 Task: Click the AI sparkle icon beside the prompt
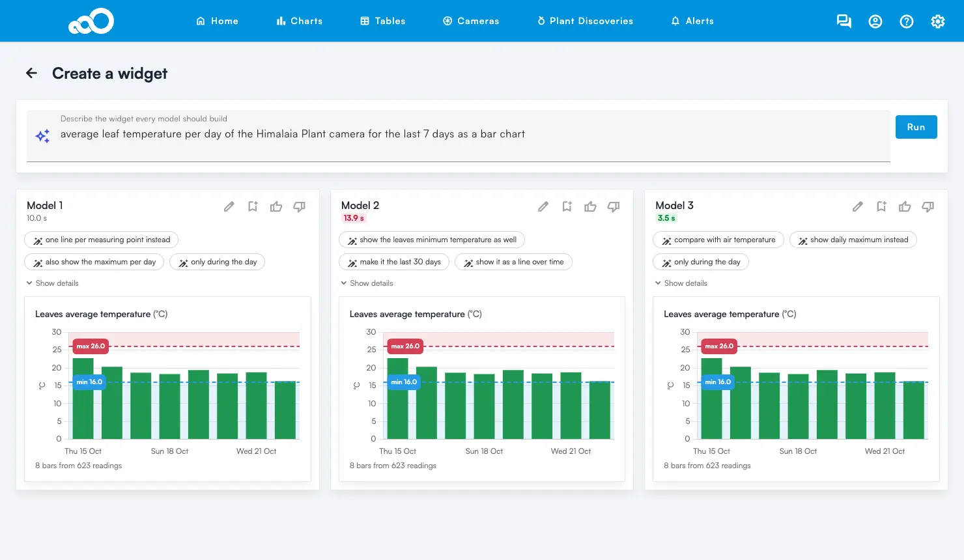pos(42,135)
